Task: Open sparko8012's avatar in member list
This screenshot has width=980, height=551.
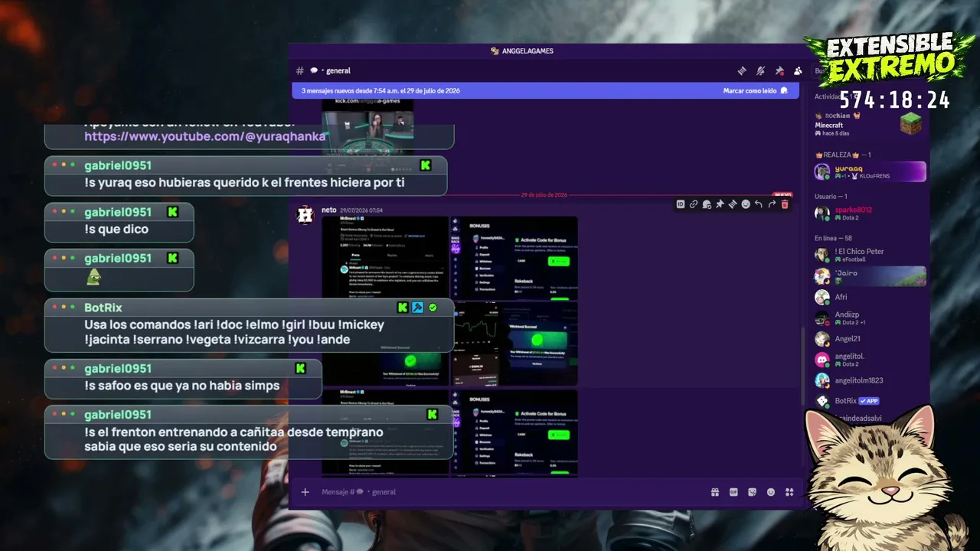Action: click(x=822, y=214)
